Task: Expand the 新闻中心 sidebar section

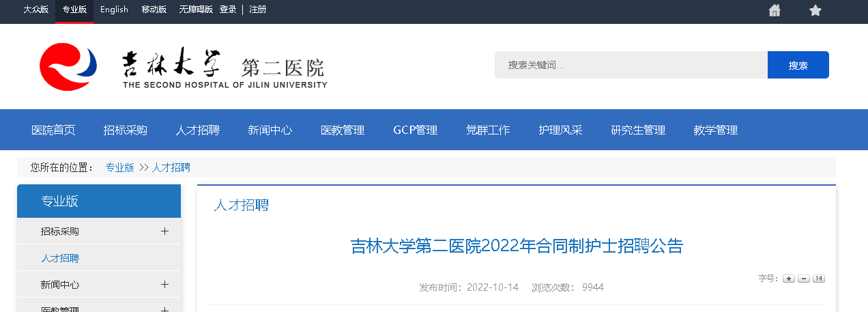Action: [x=164, y=284]
